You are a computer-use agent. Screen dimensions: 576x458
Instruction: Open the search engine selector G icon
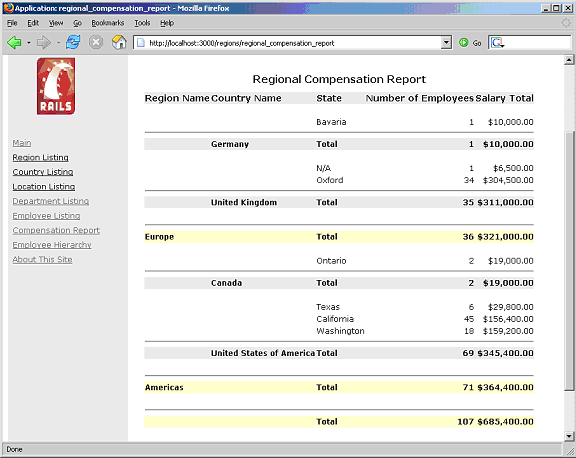pos(497,43)
